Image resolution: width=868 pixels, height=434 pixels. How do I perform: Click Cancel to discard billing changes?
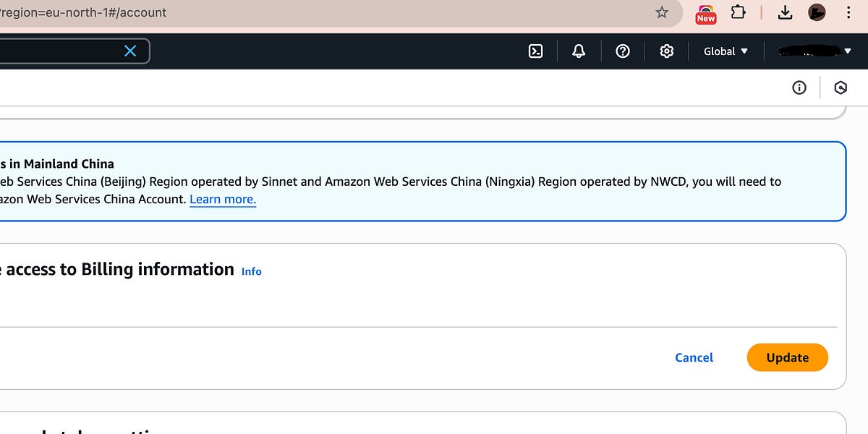click(x=694, y=357)
